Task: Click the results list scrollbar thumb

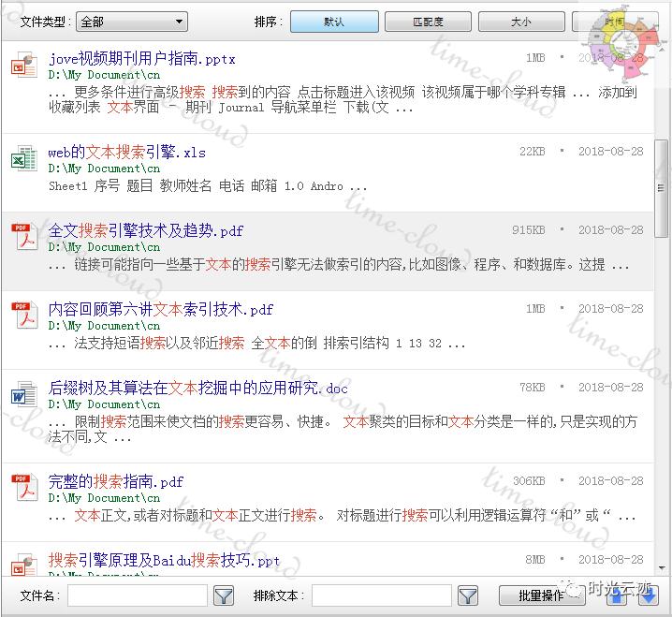Action: [x=661, y=188]
